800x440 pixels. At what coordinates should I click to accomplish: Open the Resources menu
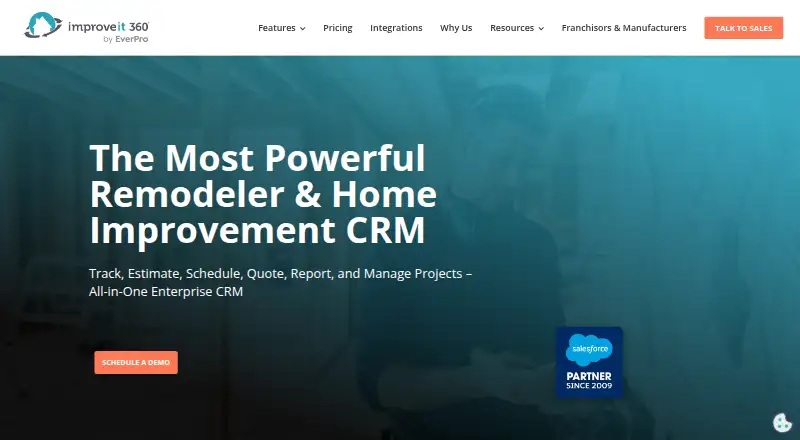click(517, 28)
